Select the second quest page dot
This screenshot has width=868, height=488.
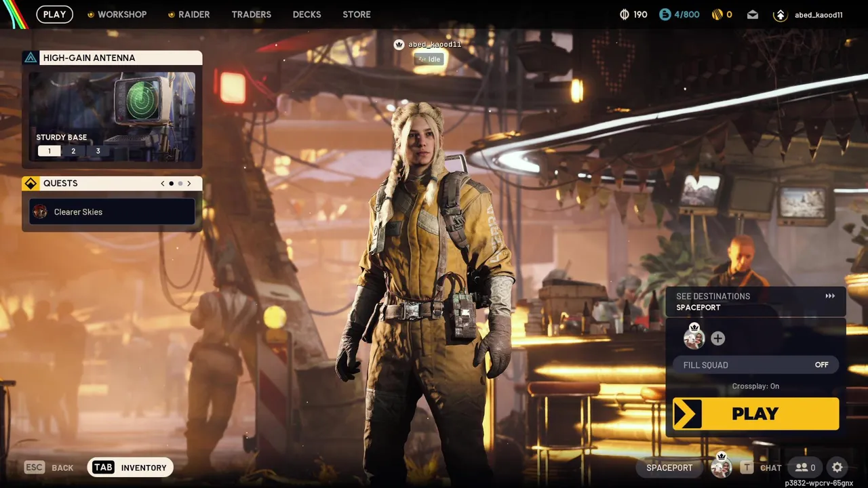click(180, 184)
